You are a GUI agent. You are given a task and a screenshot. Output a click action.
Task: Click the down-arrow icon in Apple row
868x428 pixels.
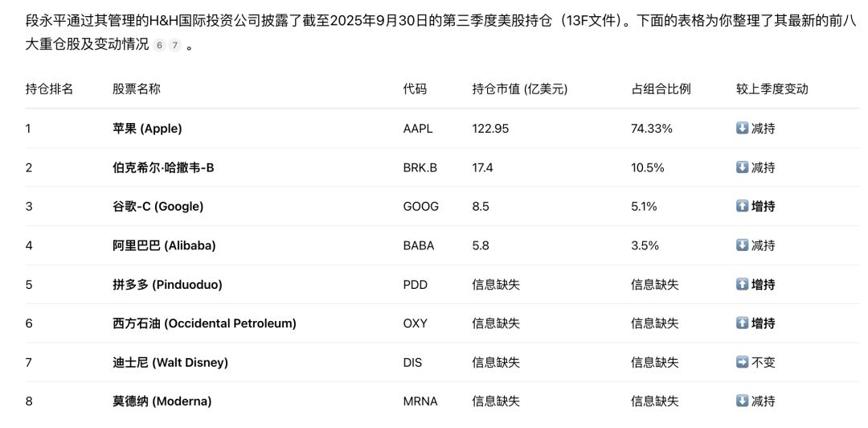[742, 129]
